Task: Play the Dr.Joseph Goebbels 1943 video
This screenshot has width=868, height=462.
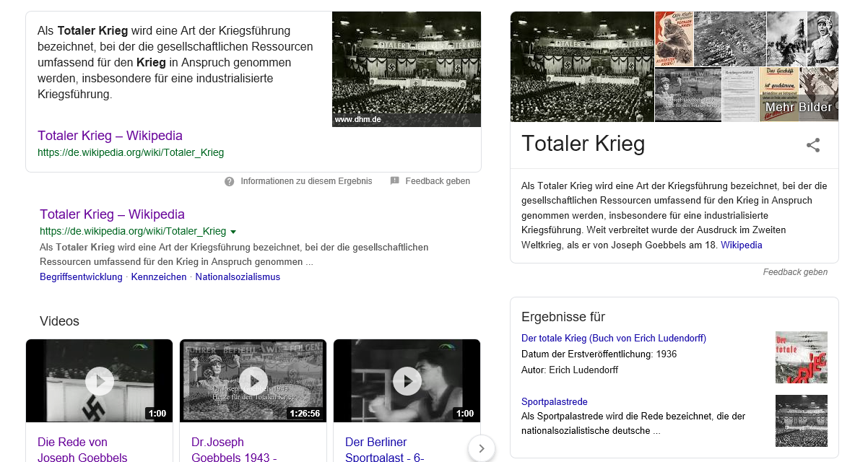Action: (x=253, y=380)
